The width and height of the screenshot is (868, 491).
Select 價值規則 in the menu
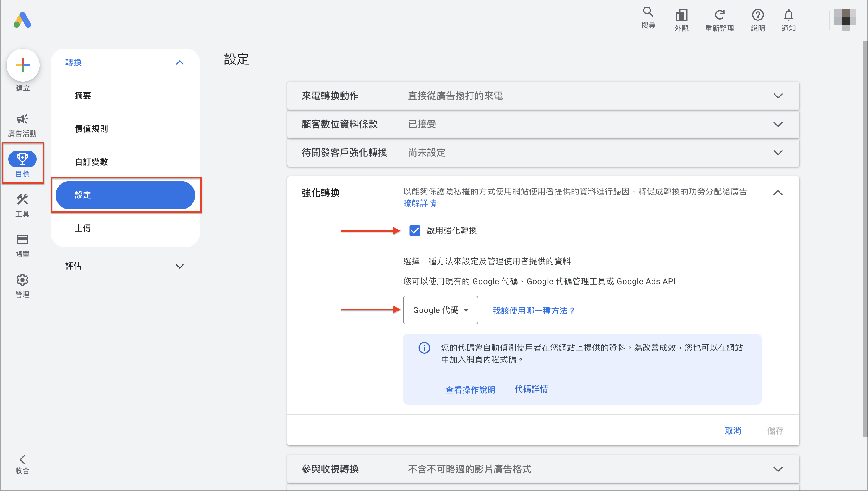[x=91, y=129]
